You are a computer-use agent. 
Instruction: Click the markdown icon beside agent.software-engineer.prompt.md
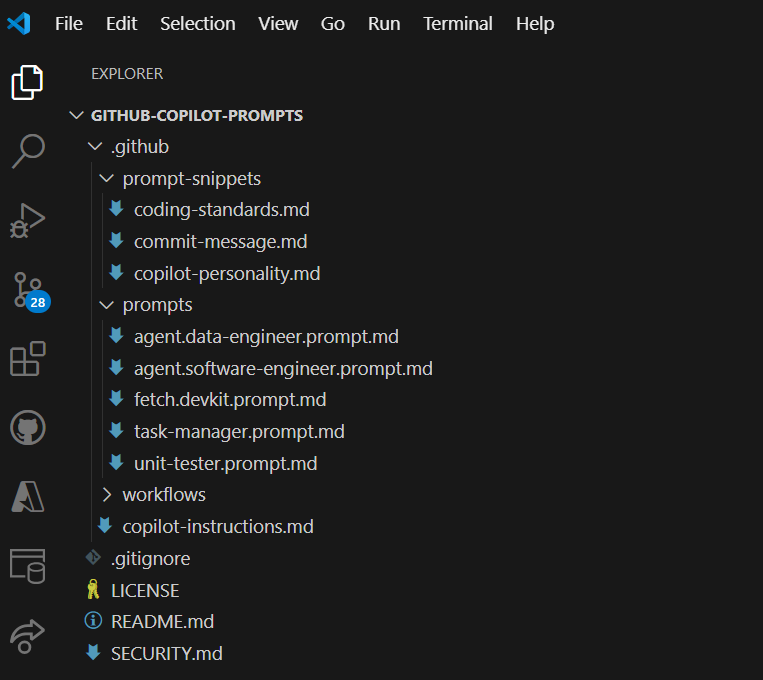(116, 368)
